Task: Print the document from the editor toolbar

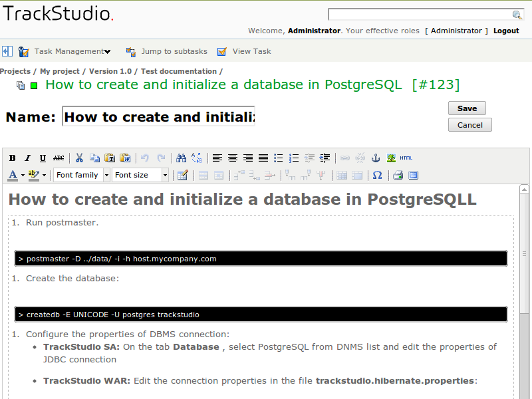Action: (x=398, y=175)
